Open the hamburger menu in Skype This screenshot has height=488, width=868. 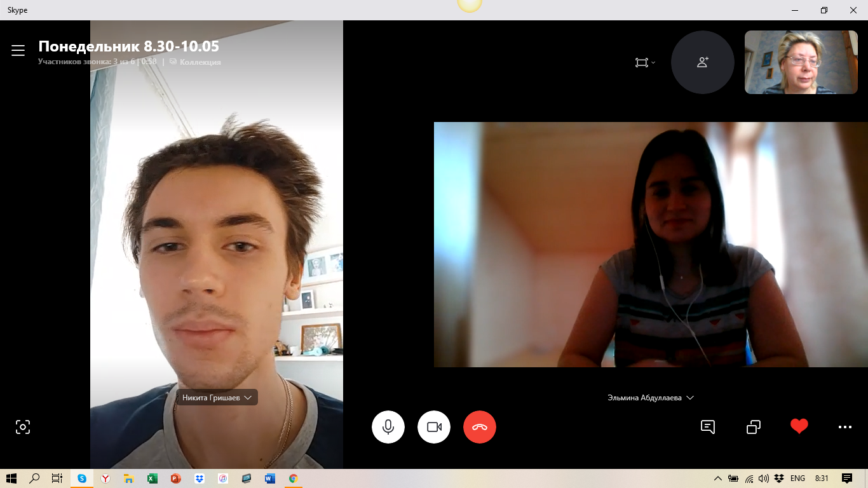pyautogui.click(x=18, y=51)
